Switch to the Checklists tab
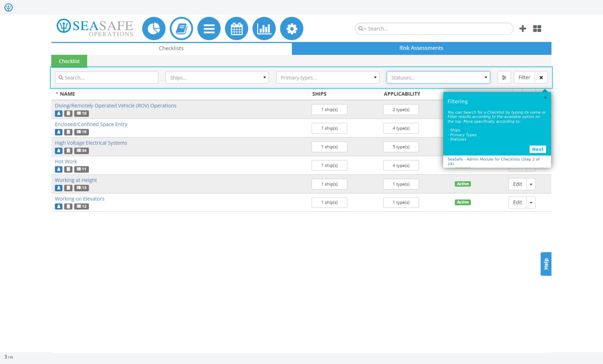 click(171, 48)
